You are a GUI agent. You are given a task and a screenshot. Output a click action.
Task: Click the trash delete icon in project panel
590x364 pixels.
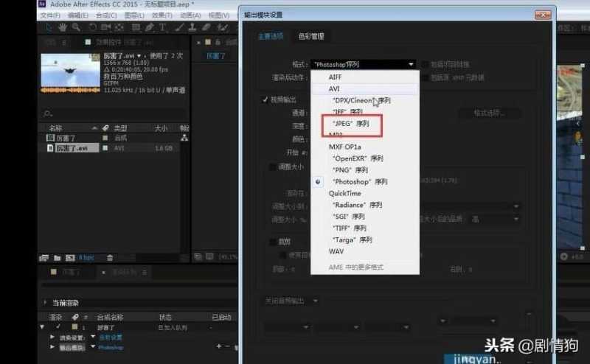pyautogui.click(x=110, y=258)
